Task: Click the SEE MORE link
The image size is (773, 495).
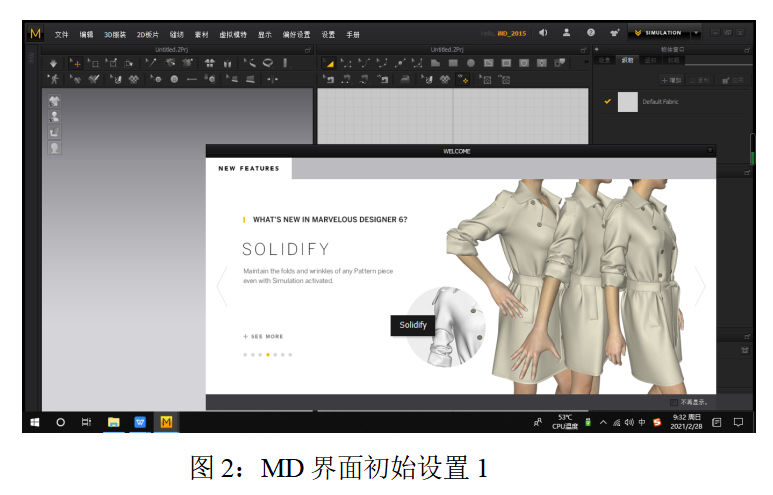Action: 263,336
